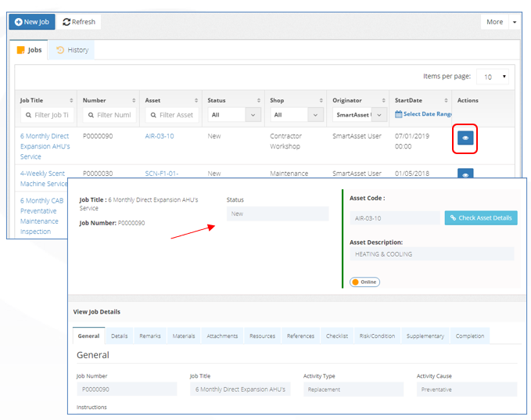Select the Remarks tab
Viewport: 531px width, 420px height.
click(150, 336)
